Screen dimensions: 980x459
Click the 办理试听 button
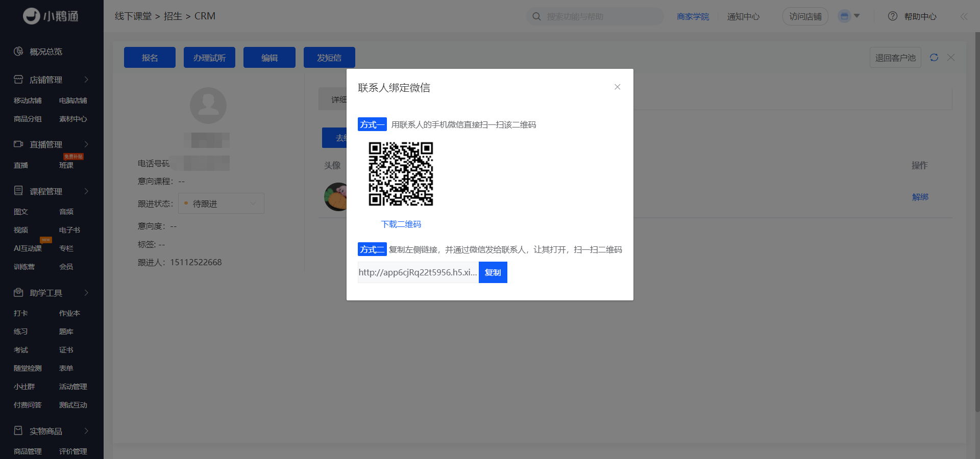click(x=209, y=58)
